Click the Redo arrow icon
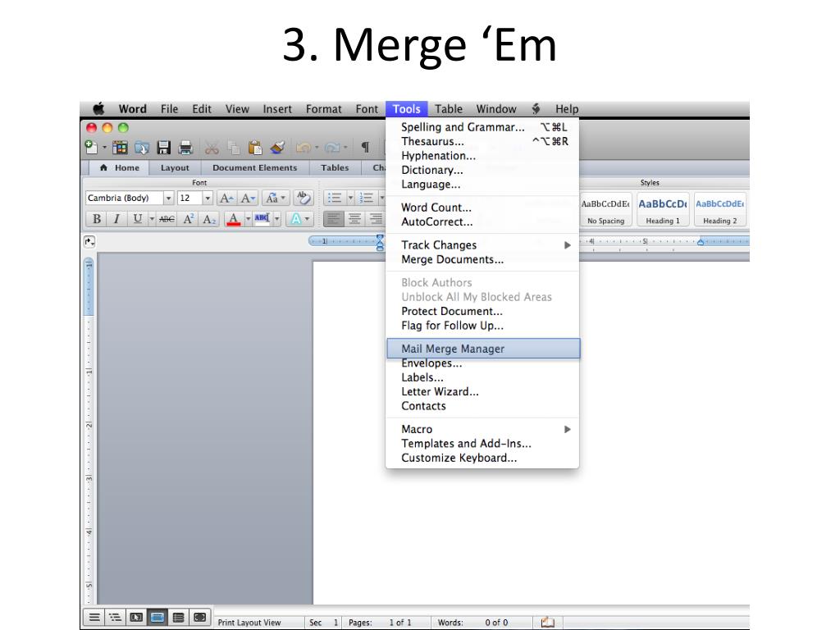Viewport: 840px width, 630px height. pos(332,148)
